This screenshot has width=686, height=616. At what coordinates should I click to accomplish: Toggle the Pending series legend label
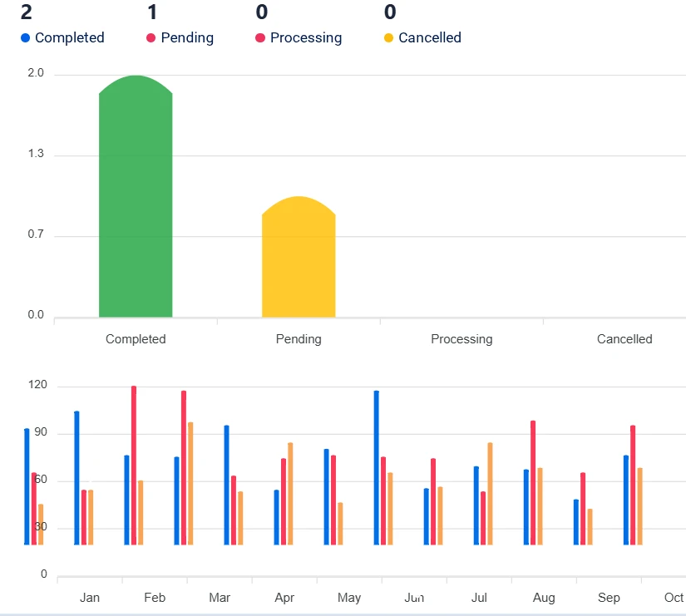point(187,38)
